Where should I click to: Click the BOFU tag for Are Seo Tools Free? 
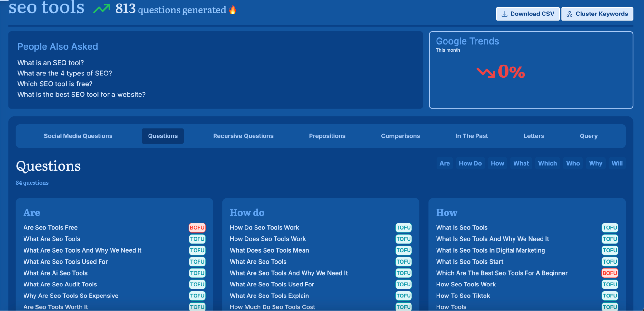point(197,228)
